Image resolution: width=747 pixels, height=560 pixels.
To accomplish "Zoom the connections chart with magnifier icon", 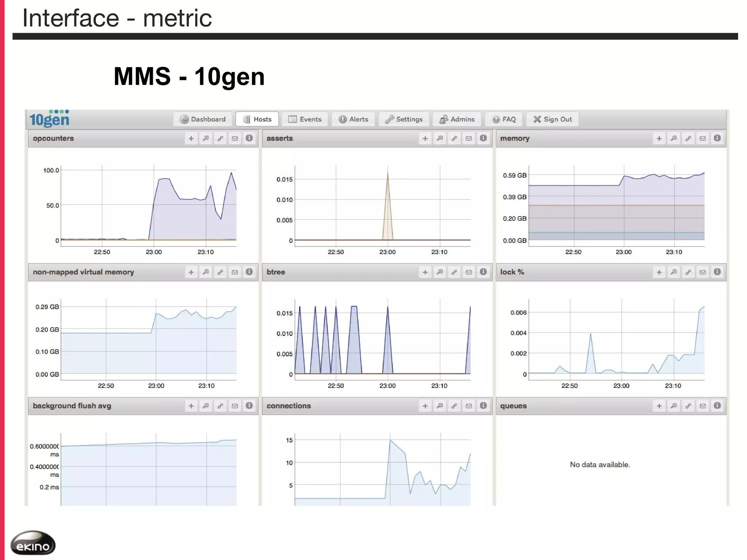I will click(x=440, y=406).
